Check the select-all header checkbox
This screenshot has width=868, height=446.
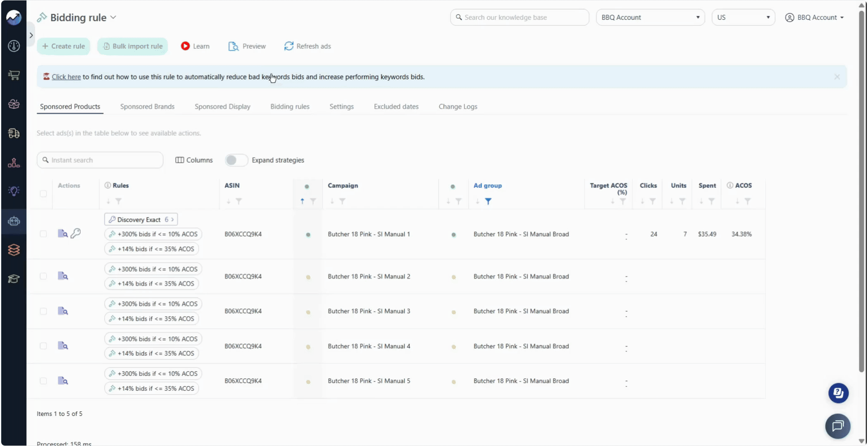tap(43, 194)
